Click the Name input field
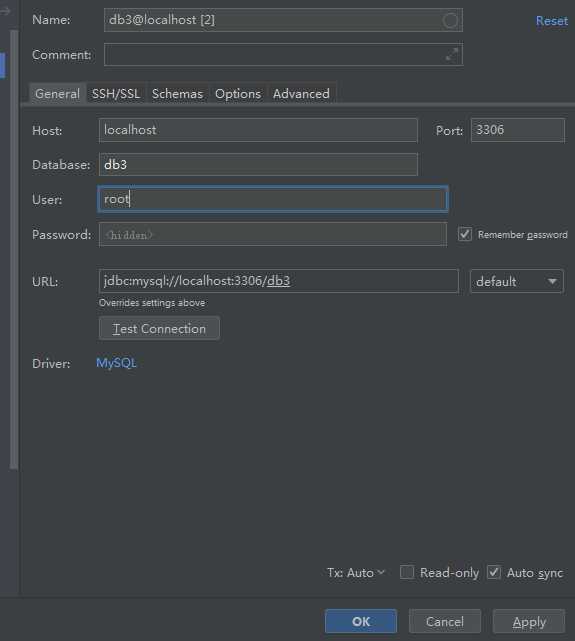This screenshot has width=575, height=641. click(283, 20)
